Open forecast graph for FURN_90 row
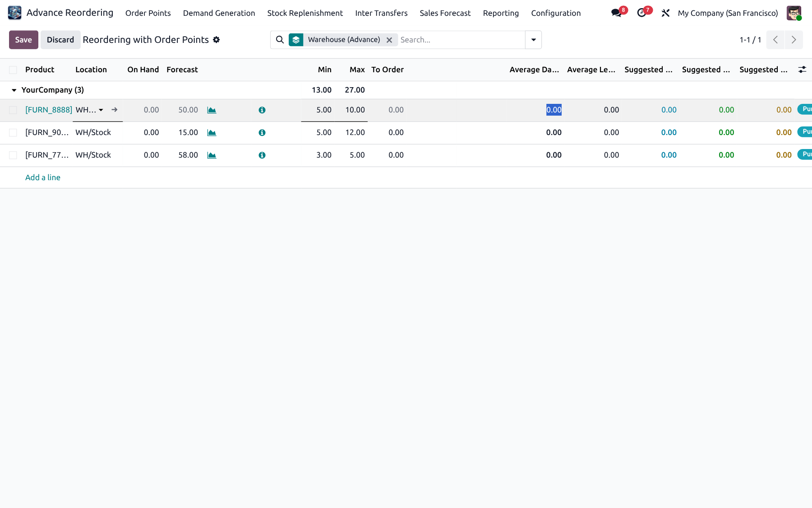Viewport: 812px width, 508px height. pyautogui.click(x=212, y=133)
